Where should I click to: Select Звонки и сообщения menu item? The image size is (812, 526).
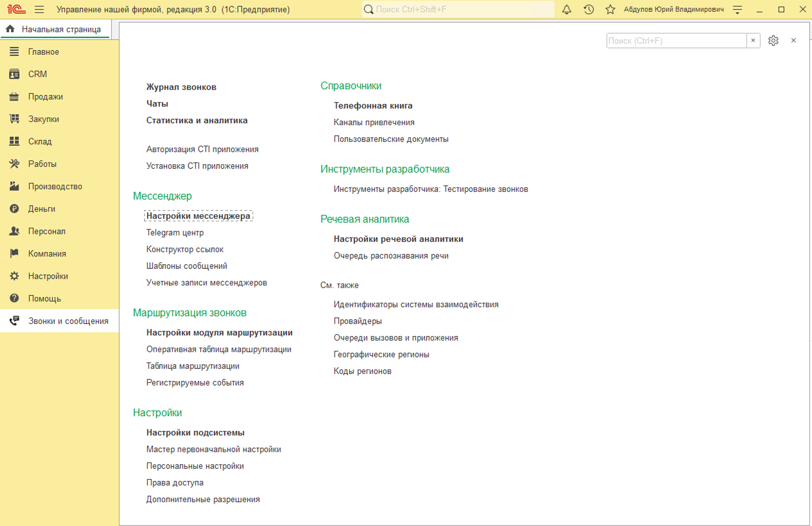coord(68,321)
